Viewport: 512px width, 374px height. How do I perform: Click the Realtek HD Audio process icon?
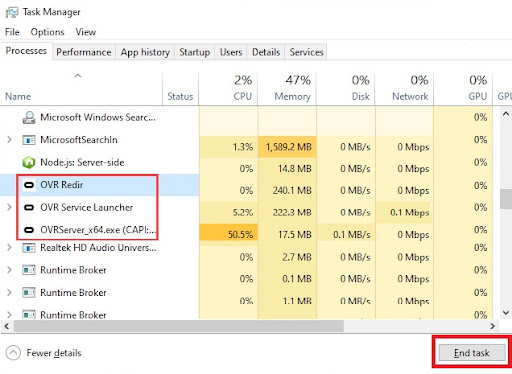coord(29,248)
